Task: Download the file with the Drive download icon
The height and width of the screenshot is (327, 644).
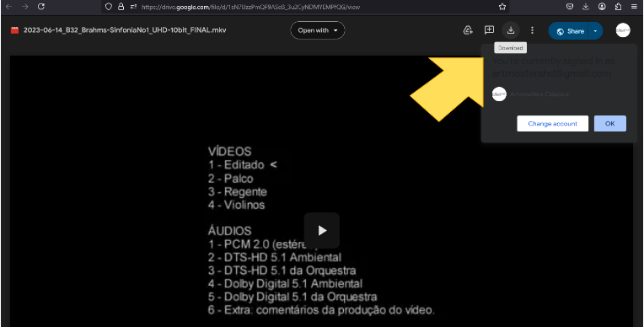Action: point(511,30)
